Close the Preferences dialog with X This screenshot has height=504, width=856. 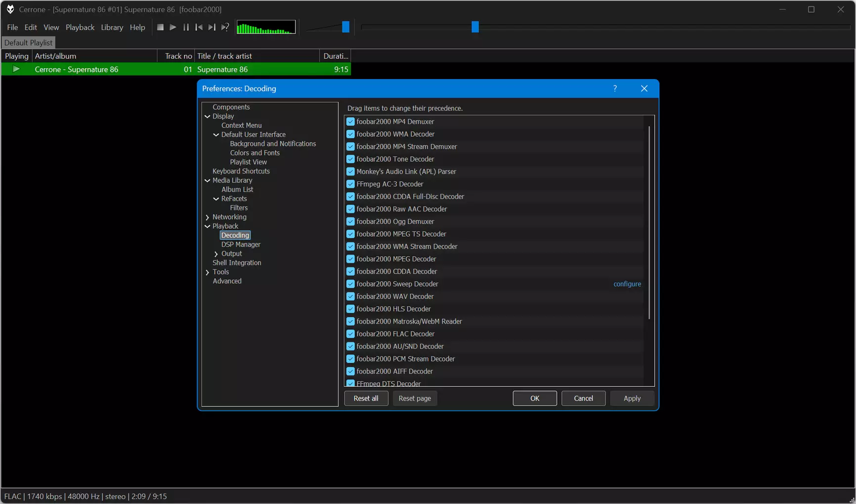[x=644, y=88]
